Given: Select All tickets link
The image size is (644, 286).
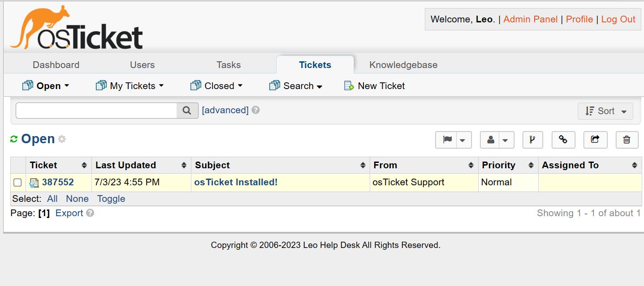Looking at the screenshot, I should (x=52, y=199).
